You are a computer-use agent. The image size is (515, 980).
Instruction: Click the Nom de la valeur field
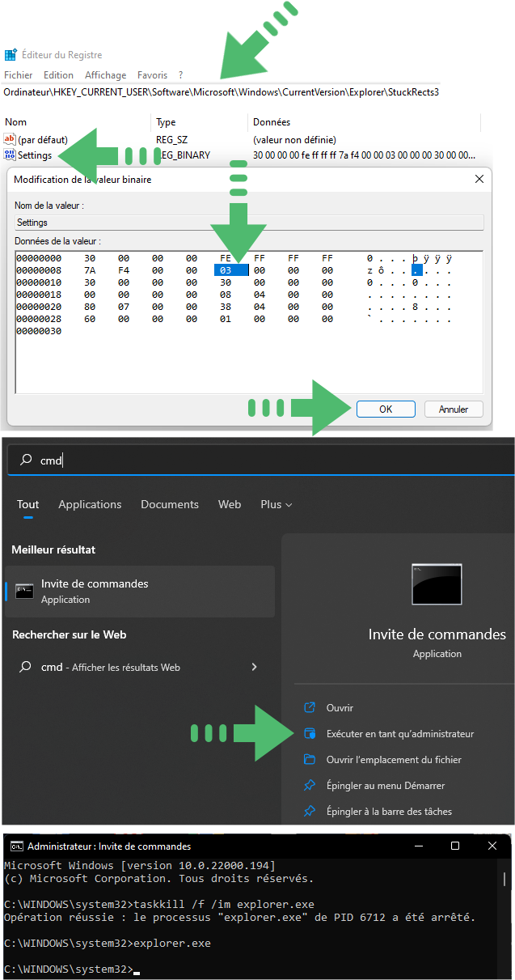(x=249, y=223)
